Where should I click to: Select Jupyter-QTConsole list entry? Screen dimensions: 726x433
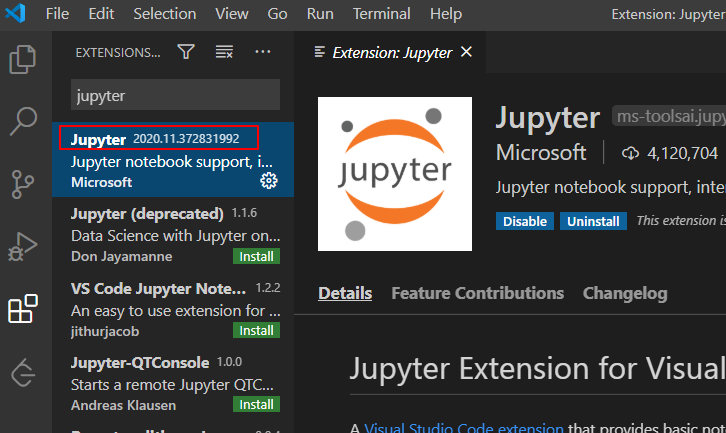point(173,383)
